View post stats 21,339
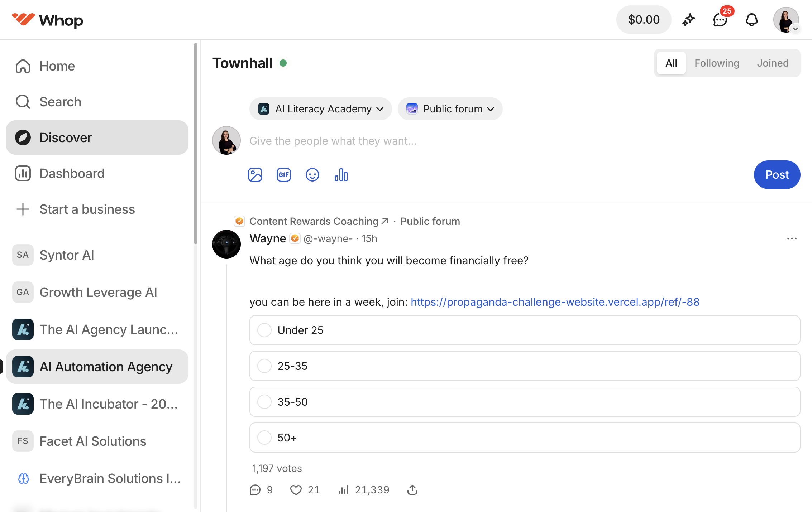 pos(363,490)
